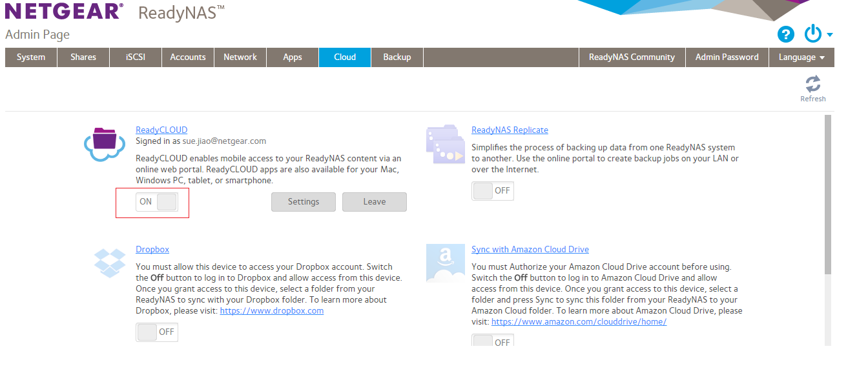The width and height of the screenshot is (868, 382).
Task: Click the NETGEAR logo
Action: (63, 11)
